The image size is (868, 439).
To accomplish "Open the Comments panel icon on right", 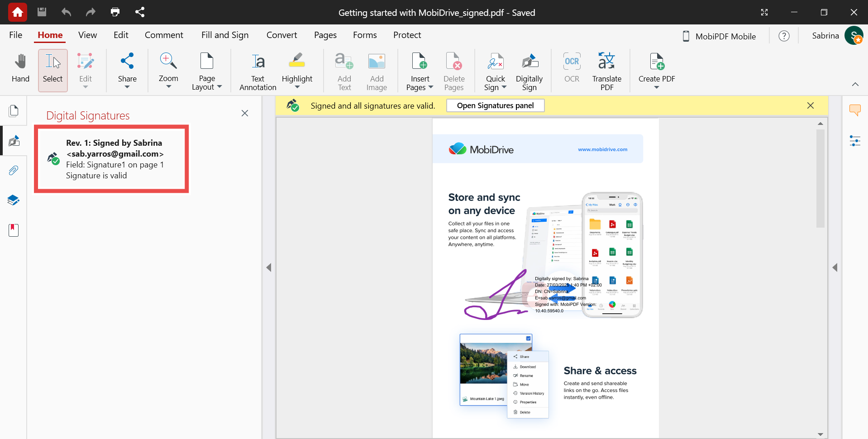I will [x=855, y=110].
